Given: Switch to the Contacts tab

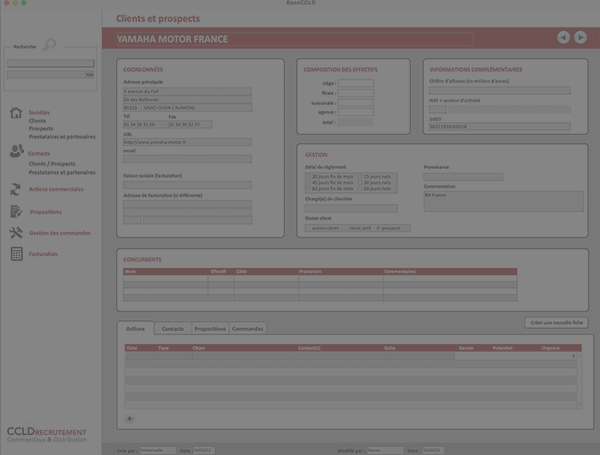Looking at the screenshot, I should click(x=173, y=329).
